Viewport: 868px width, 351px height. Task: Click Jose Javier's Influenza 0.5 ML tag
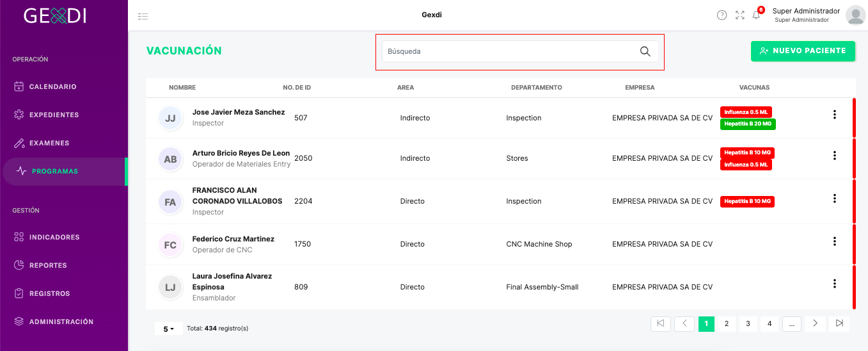point(746,112)
